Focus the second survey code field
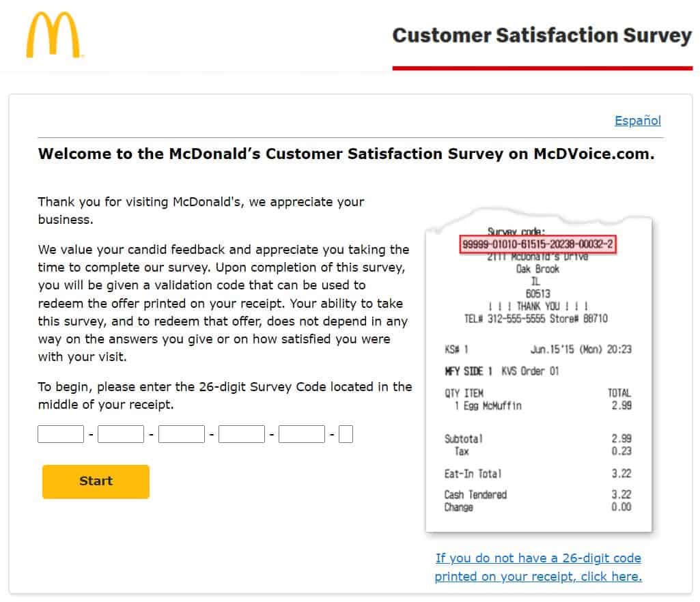 [121, 434]
